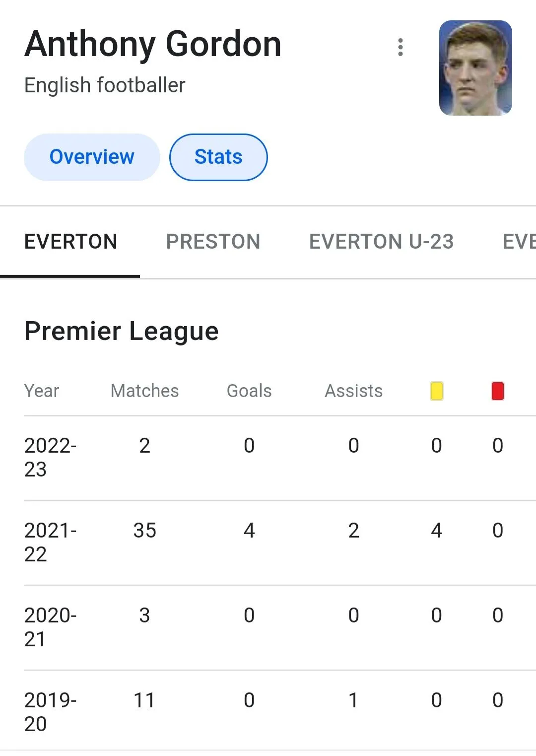This screenshot has height=756, width=536.
Task: Click the yellow card column icon
Action: coord(436,391)
